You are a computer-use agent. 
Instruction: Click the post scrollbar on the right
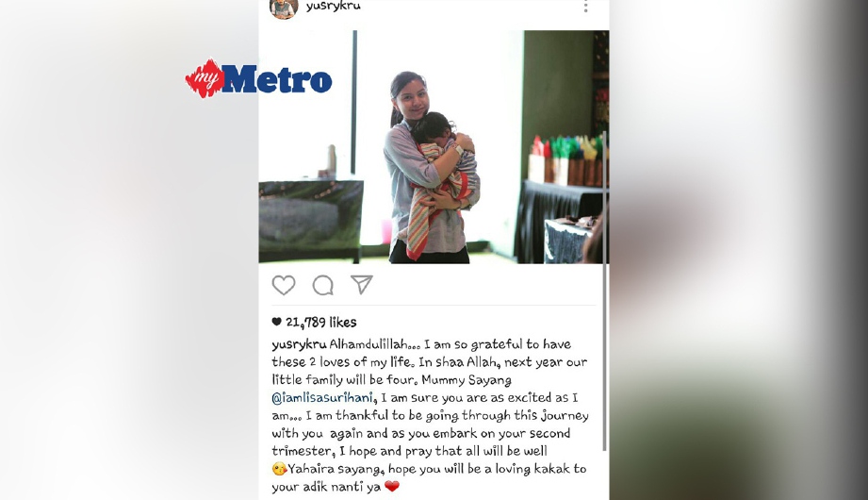tap(604, 291)
